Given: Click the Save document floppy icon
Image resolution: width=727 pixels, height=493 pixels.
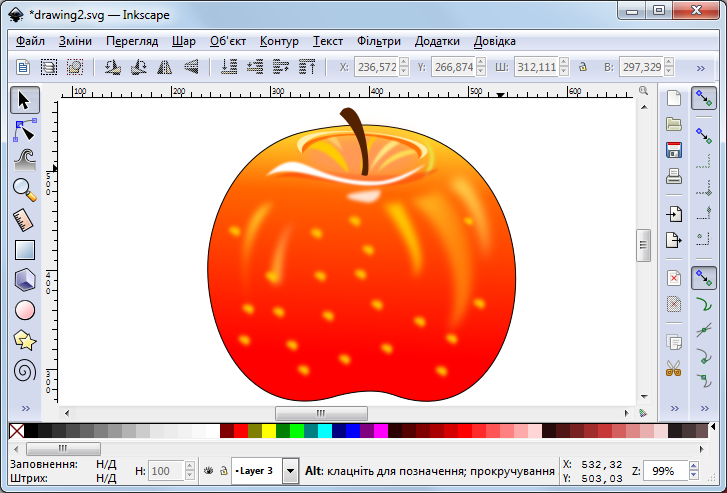Looking at the screenshot, I should (x=674, y=151).
